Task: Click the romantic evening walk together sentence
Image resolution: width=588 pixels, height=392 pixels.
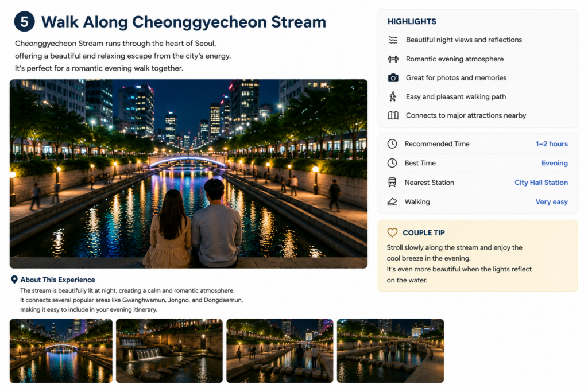Action: pos(99,68)
